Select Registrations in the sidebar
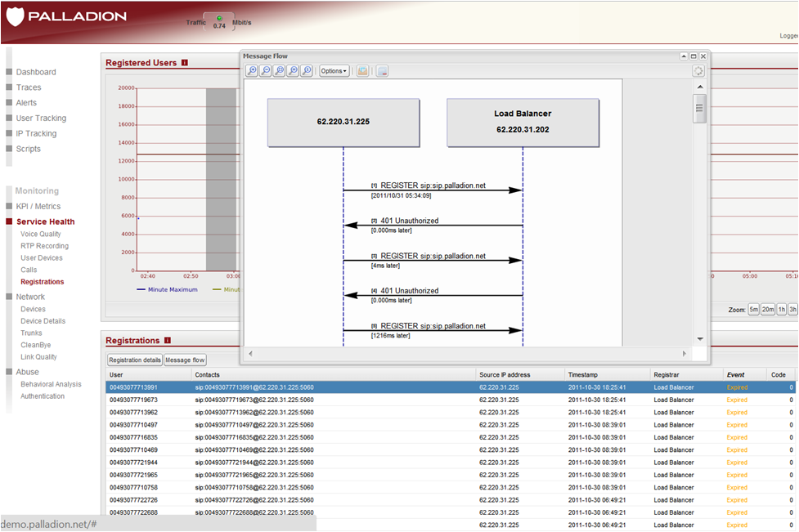Screen dimensions: 799x532 tap(43, 282)
